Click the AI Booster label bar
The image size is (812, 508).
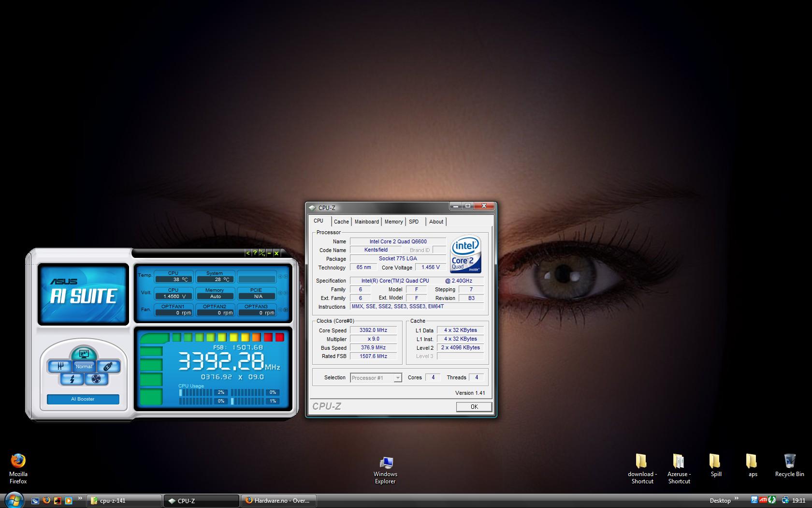pyautogui.click(x=83, y=399)
